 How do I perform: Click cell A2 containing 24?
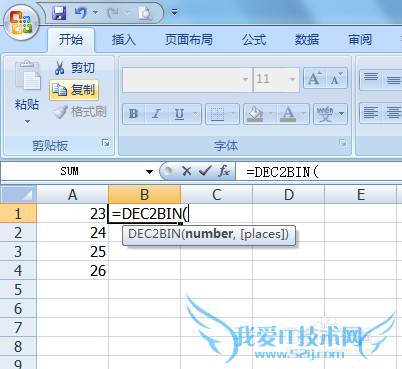(72, 232)
